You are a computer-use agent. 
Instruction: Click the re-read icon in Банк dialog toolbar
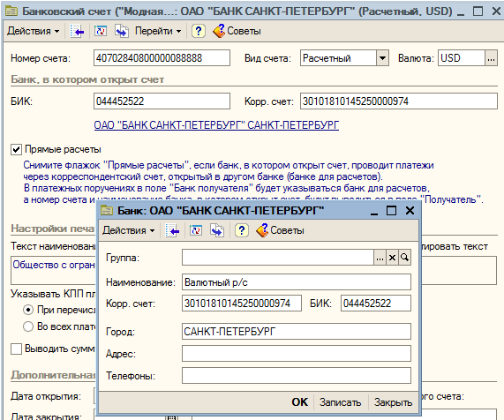(196, 230)
